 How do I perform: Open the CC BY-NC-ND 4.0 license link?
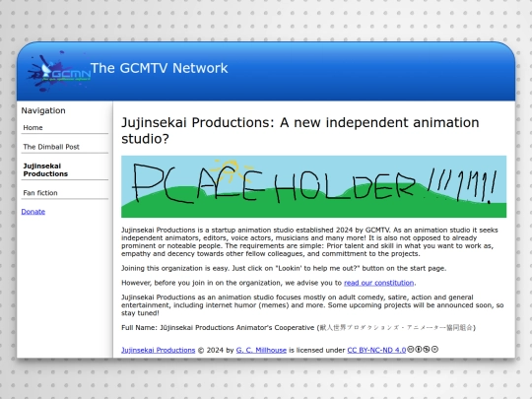click(376, 350)
